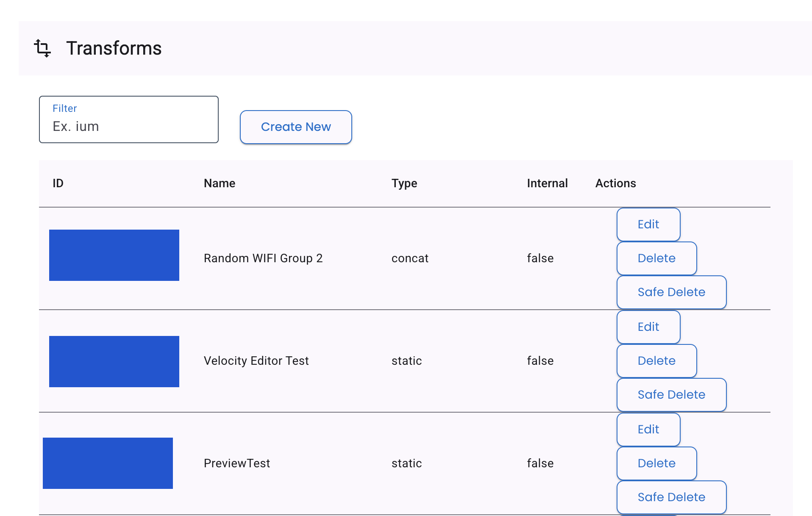This screenshot has height=516, width=812.
Task: Click the ID column header
Action: pos(58,183)
